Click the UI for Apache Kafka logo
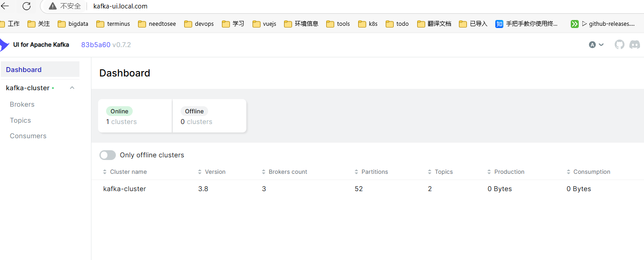Image resolution: width=644 pixels, height=260 pixels. pyautogui.click(x=35, y=44)
